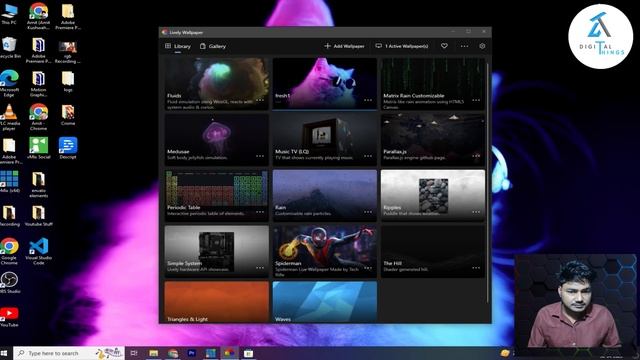
Task: Choose the Waves wallpaper
Action: point(325,302)
